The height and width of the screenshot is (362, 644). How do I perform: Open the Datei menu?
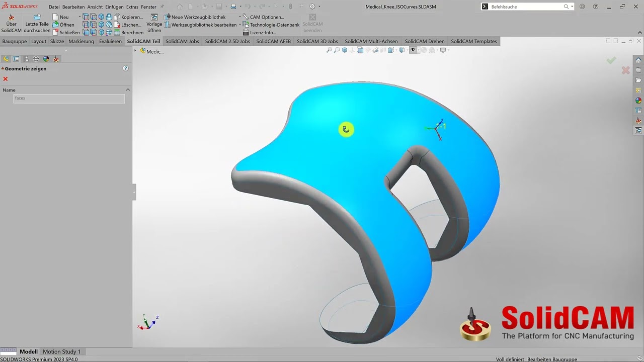click(54, 7)
